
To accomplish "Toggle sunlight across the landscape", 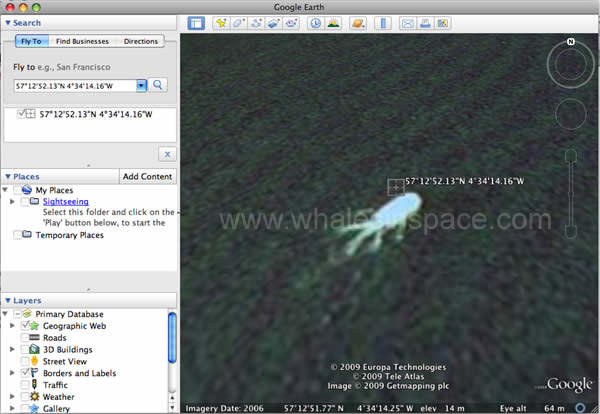I will click(333, 23).
